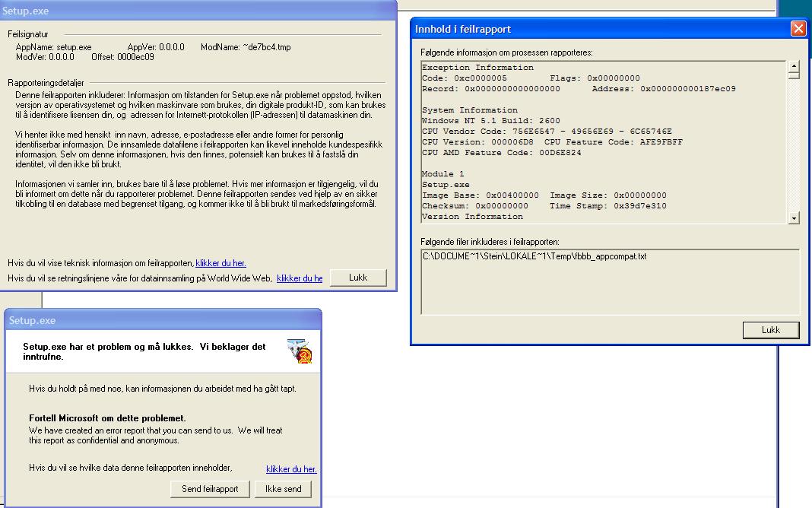812x508 pixels.
Task: Close the Innhold i feilrapport window
Action: click(x=798, y=28)
